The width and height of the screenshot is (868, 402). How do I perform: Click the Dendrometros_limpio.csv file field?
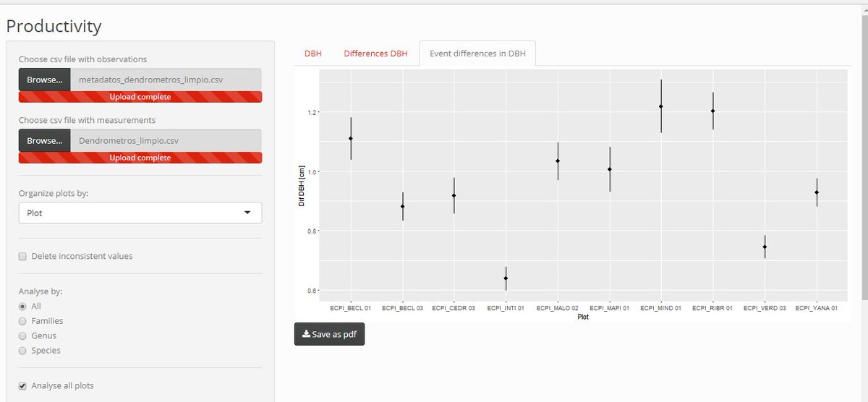[166, 140]
